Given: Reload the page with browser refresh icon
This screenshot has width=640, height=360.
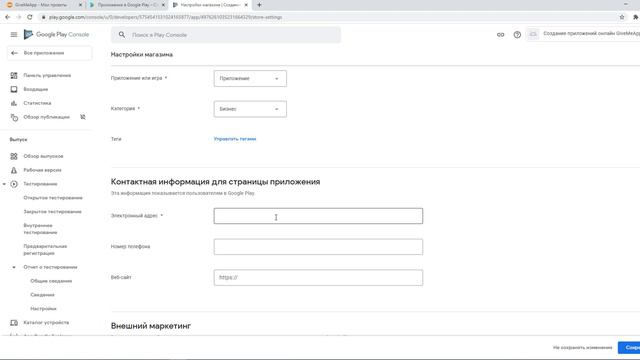Looking at the screenshot, I should [30, 17].
